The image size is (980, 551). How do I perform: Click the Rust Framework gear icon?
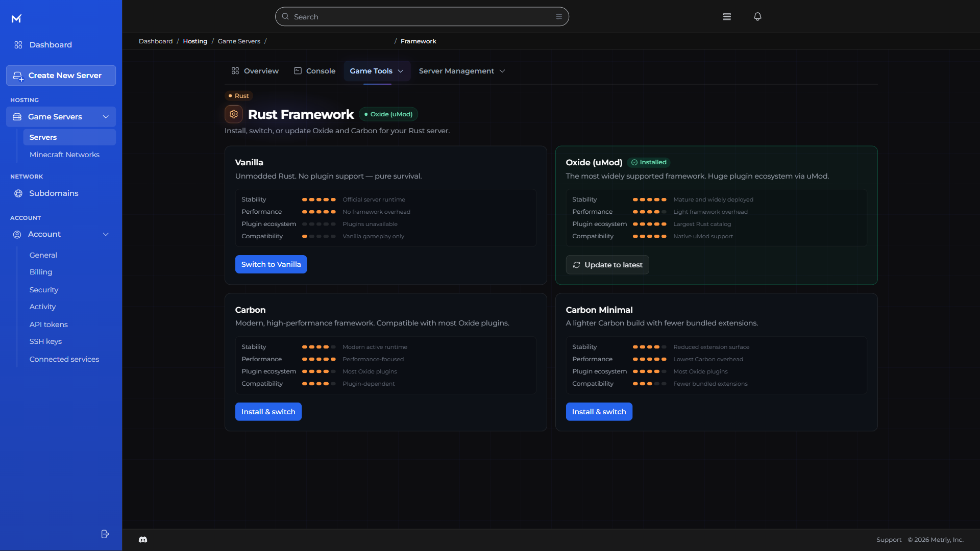[x=234, y=114]
